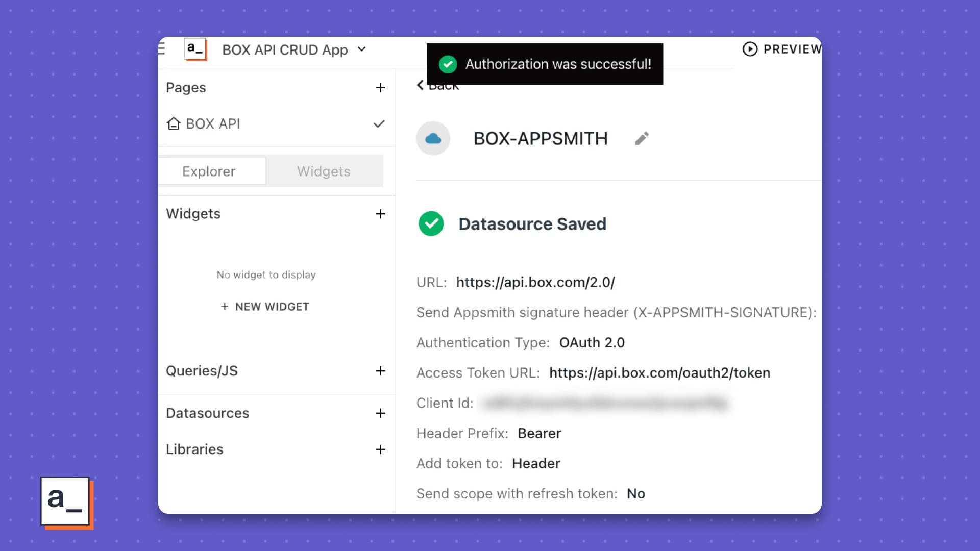Add a datasource with the Datasources plus
Viewport: 980px width, 551px height.
(380, 413)
